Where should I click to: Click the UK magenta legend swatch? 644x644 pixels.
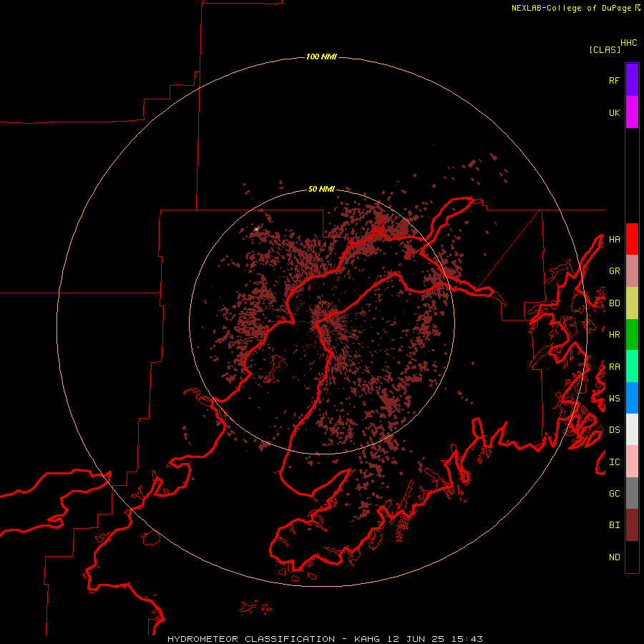point(632,112)
